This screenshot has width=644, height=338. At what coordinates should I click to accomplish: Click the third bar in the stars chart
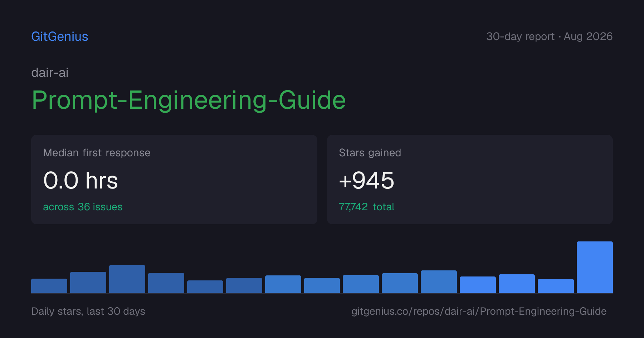[x=127, y=279]
